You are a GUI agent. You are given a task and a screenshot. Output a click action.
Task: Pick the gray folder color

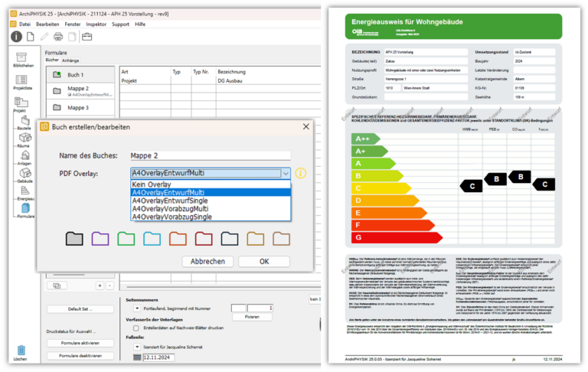coord(74,239)
